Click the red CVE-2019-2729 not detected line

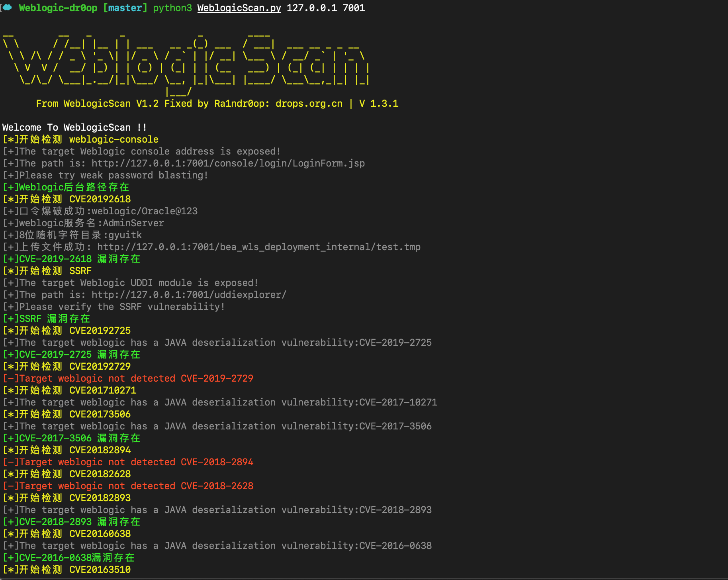(128, 378)
